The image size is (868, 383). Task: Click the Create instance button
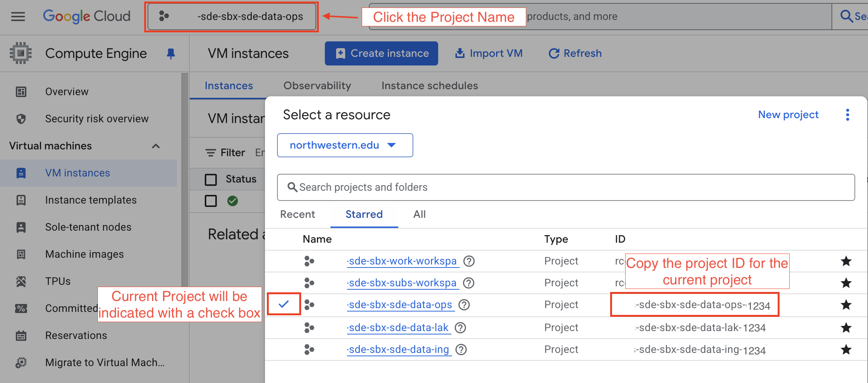pos(381,53)
